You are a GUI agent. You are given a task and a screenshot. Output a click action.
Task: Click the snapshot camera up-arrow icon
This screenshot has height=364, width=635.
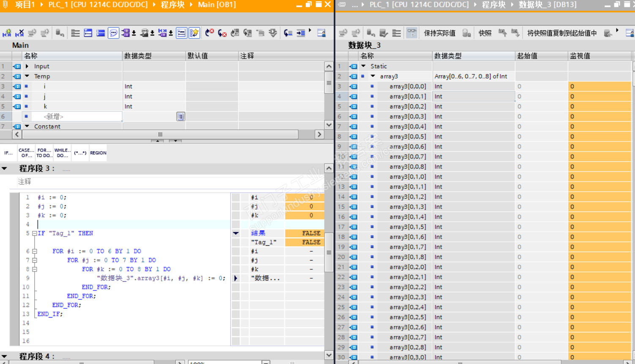502,33
